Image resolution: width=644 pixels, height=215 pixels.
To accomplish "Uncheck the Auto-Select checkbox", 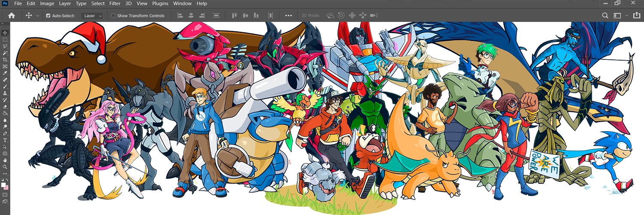I will [48, 15].
